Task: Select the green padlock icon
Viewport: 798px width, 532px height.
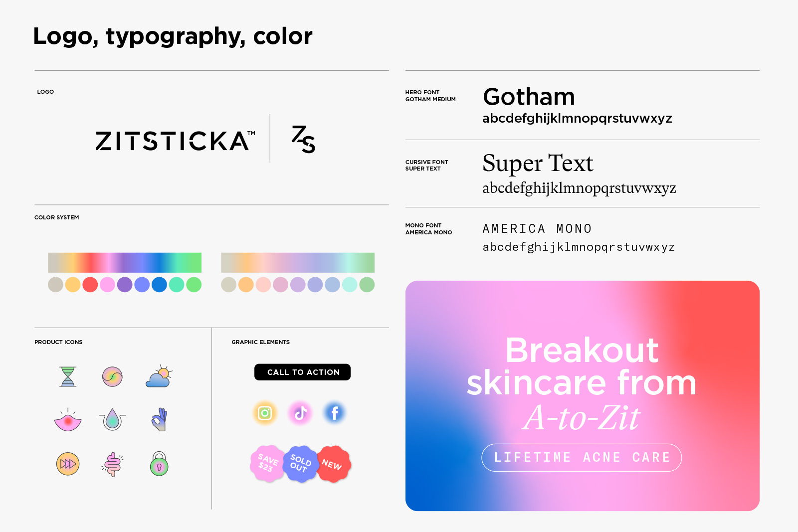Action: [159, 464]
